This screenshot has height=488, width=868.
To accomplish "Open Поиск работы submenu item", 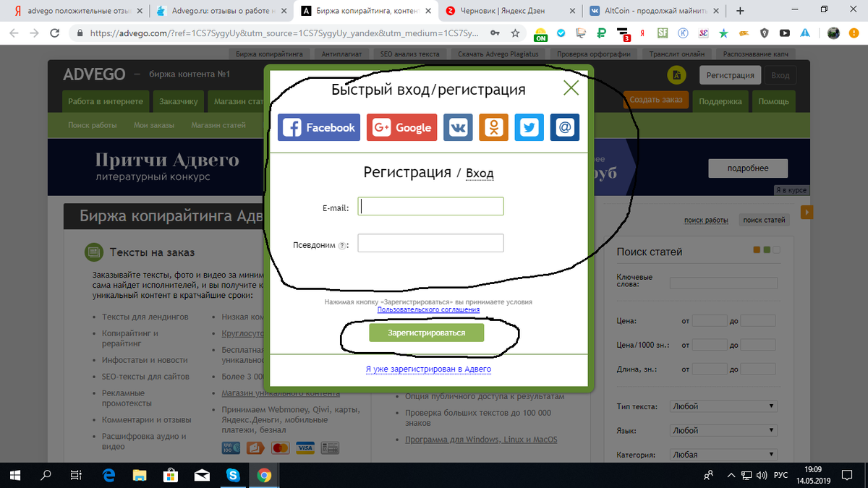I will (x=93, y=125).
